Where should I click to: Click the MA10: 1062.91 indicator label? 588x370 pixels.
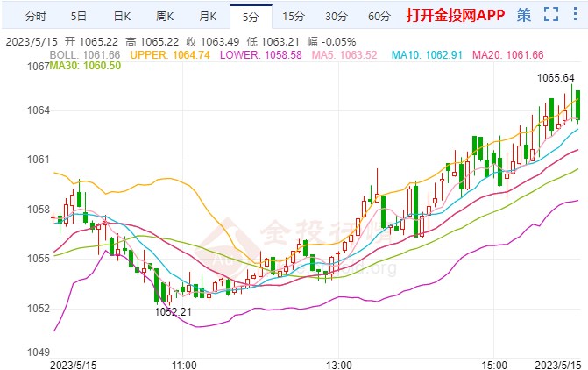click(x=427, y=55)
